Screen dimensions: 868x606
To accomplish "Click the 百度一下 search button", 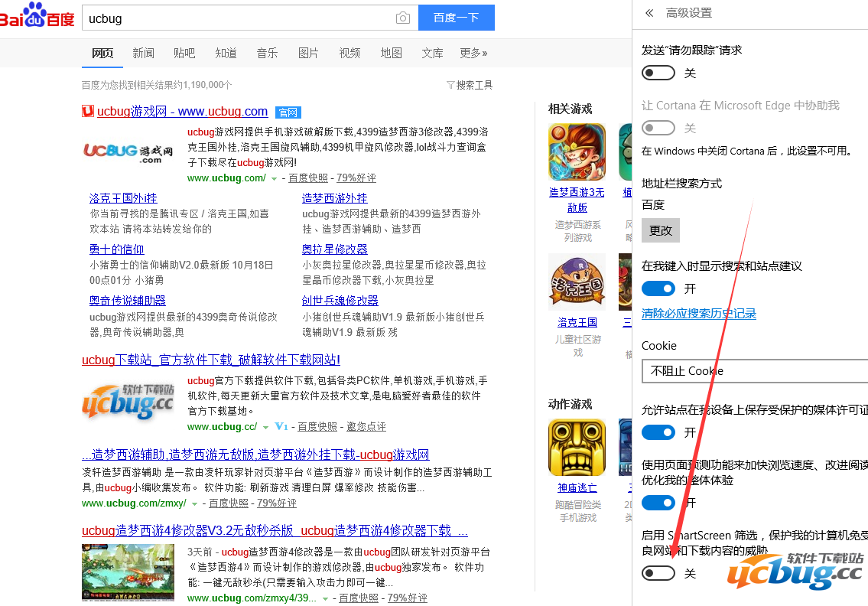I will point(456,18).
